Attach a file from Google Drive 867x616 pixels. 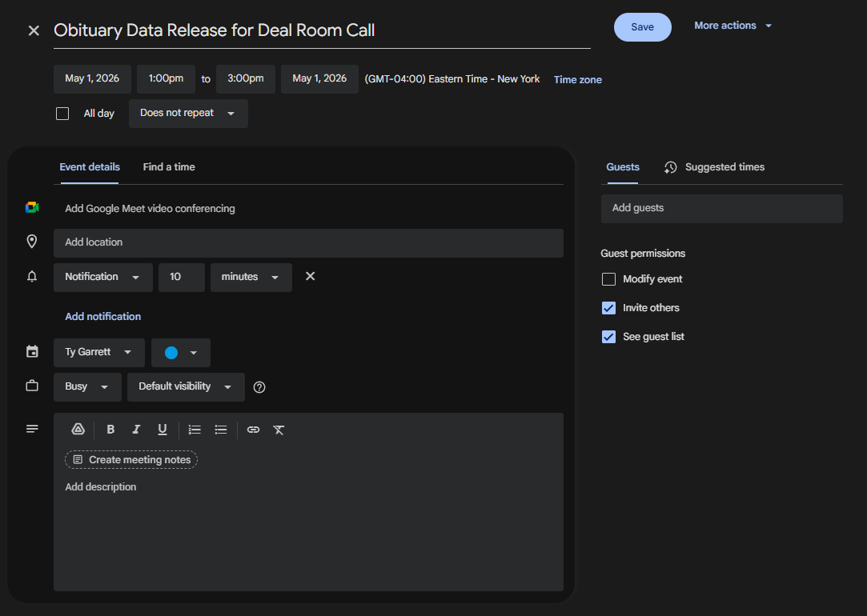[x=78, y=430]
